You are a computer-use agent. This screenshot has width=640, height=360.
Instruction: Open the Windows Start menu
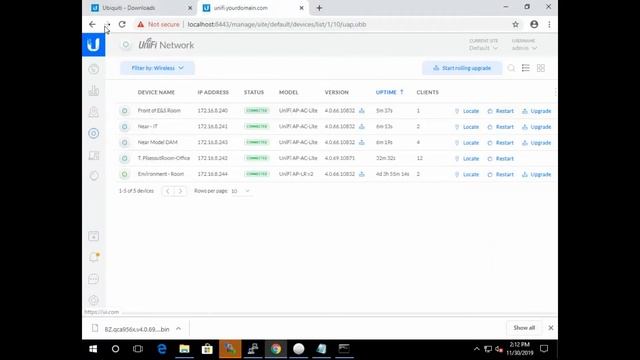pyautogui.click(x=93, y=349)
